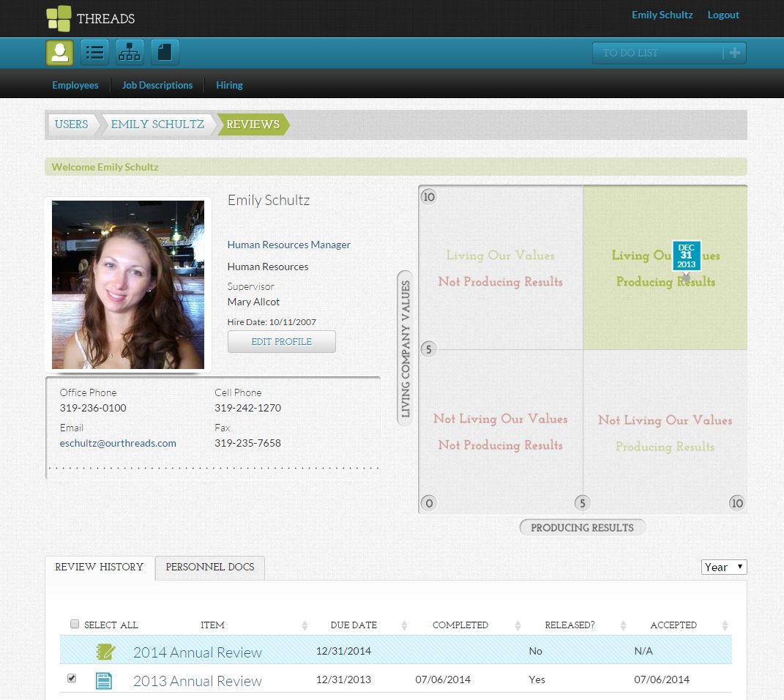This screenshot has width=784, height=700.
Task: Click the Dec 31 2013 chart marker
Action: 686,256
